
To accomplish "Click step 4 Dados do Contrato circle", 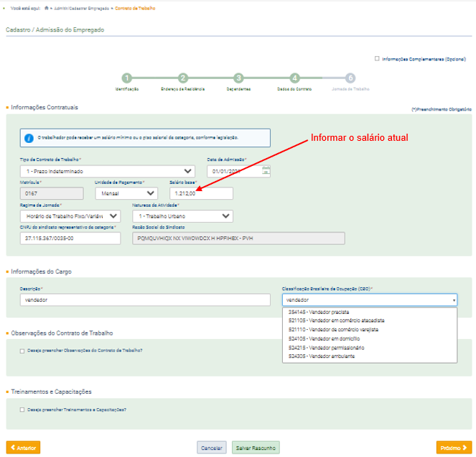I will click(x=294, y=78).
